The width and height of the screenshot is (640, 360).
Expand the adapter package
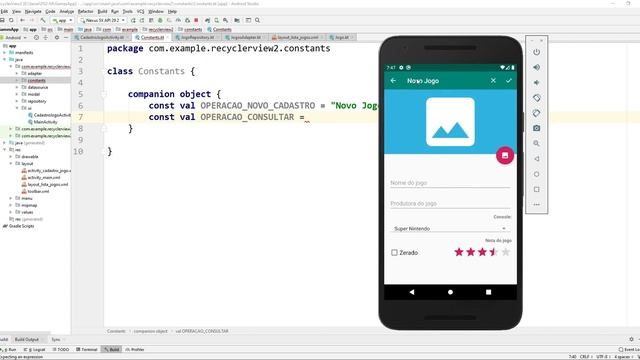[x=17, y=73]
